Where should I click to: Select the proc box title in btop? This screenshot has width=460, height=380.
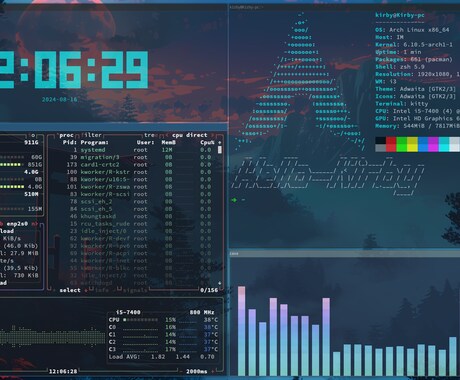tap(66, 135)
